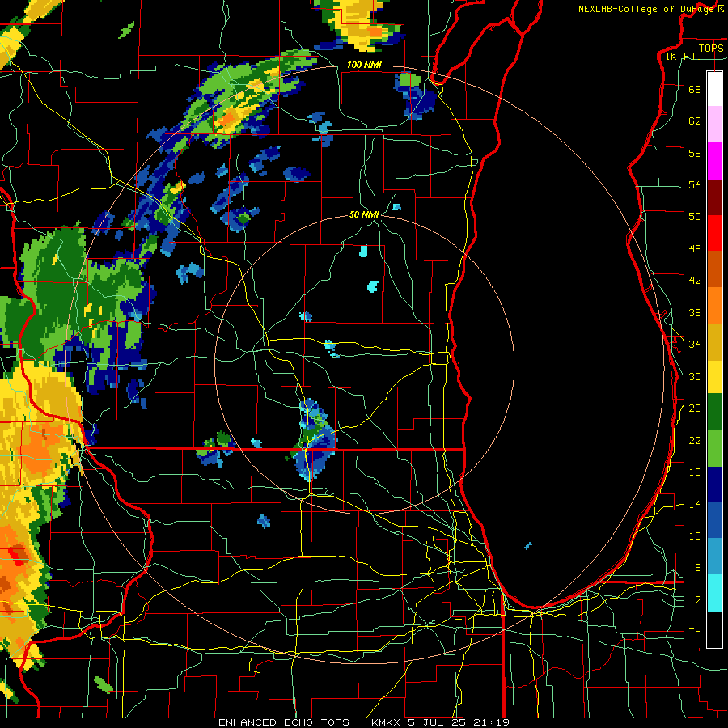Select the 42 scale label
Image resolution: width=728 pixels, height=728 pixels.
point(695,281)
